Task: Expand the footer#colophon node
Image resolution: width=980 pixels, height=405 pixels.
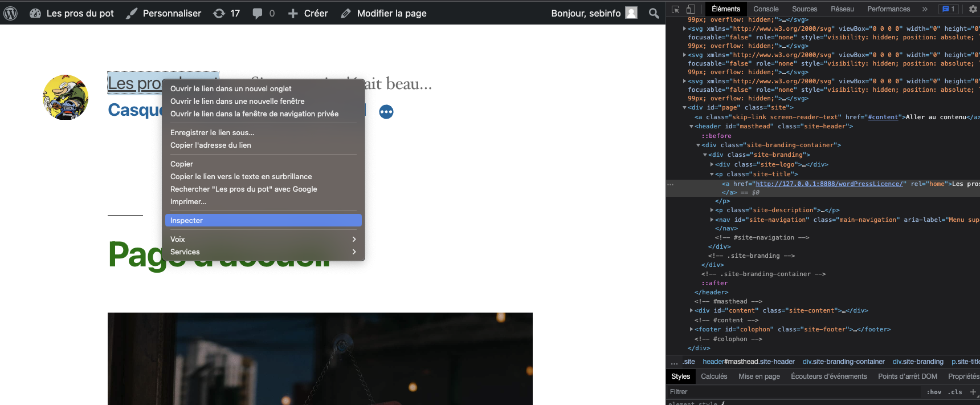Action: [x=692, y=329]
